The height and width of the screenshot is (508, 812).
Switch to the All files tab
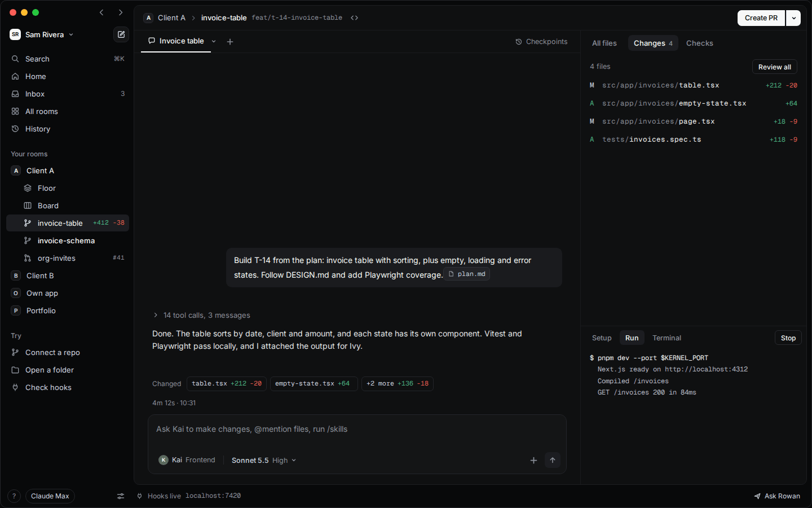[604, 43]
